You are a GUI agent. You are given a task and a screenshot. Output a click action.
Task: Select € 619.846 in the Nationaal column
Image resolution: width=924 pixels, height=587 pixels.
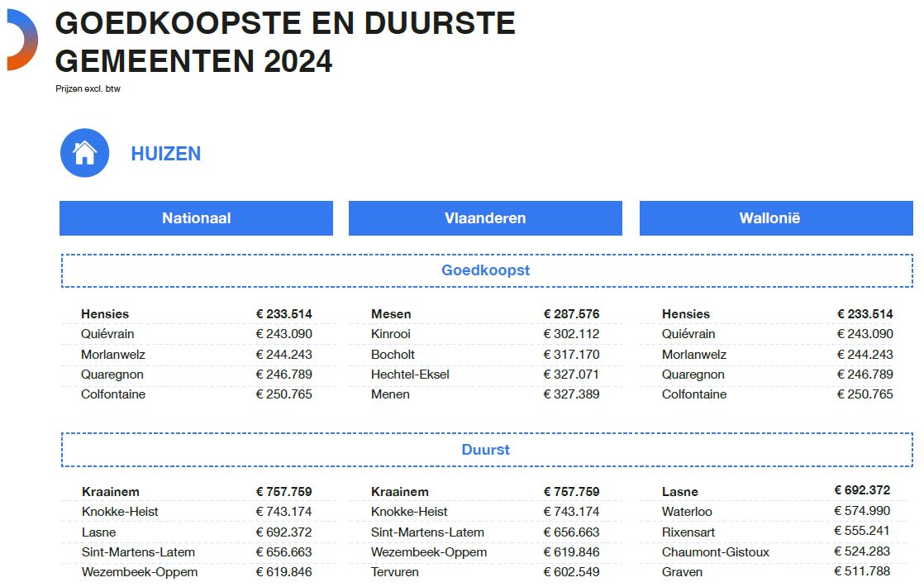(x=284, y=572)
